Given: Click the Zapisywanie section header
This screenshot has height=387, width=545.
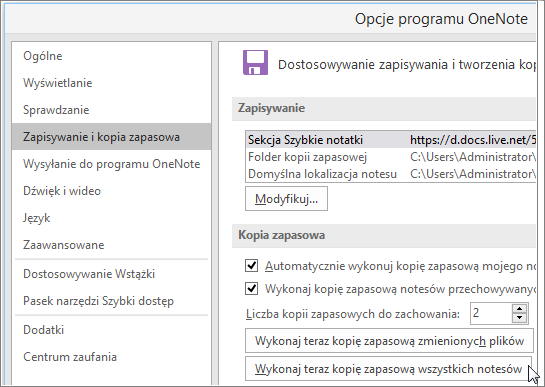Looking at the screenshot, I should pyautogui.click(x=384, y=108).
